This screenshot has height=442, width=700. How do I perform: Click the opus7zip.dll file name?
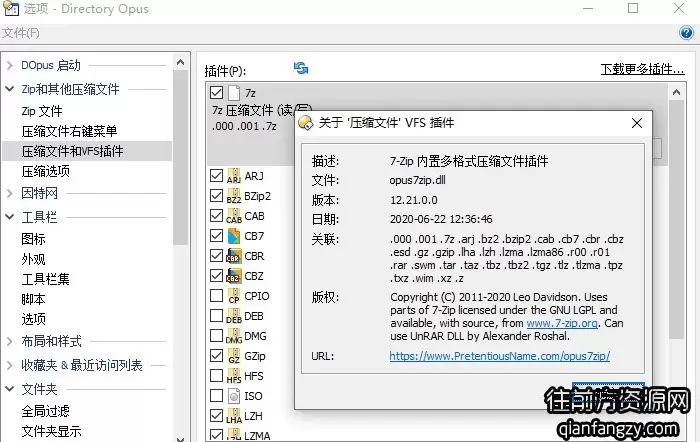(x=417, y=180)
